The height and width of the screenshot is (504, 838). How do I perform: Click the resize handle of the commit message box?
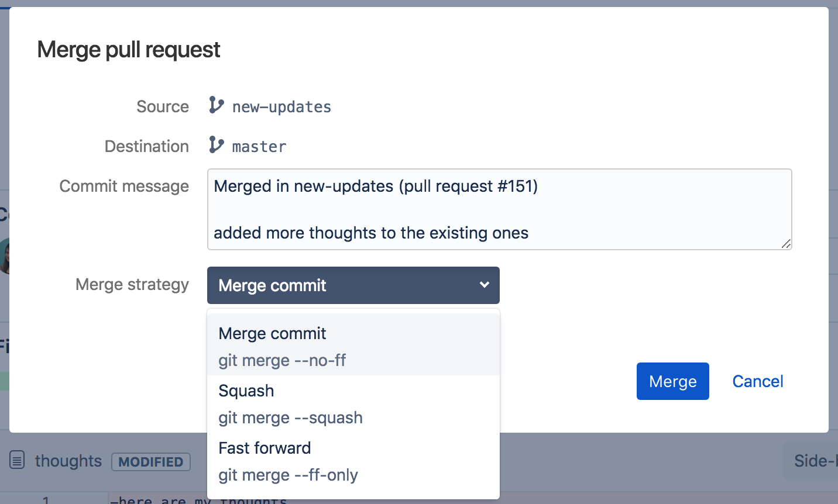(x=786, y=244)
